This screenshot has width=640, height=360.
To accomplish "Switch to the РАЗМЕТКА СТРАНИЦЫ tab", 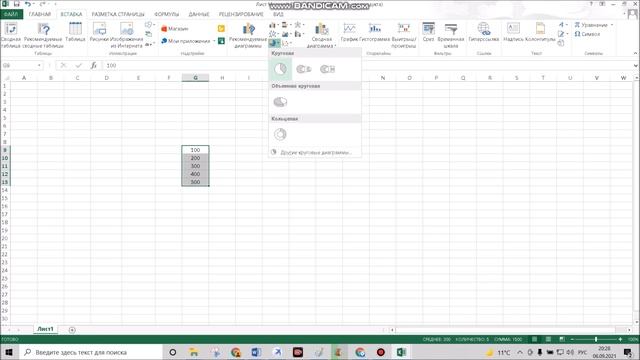I will [118, 14].
